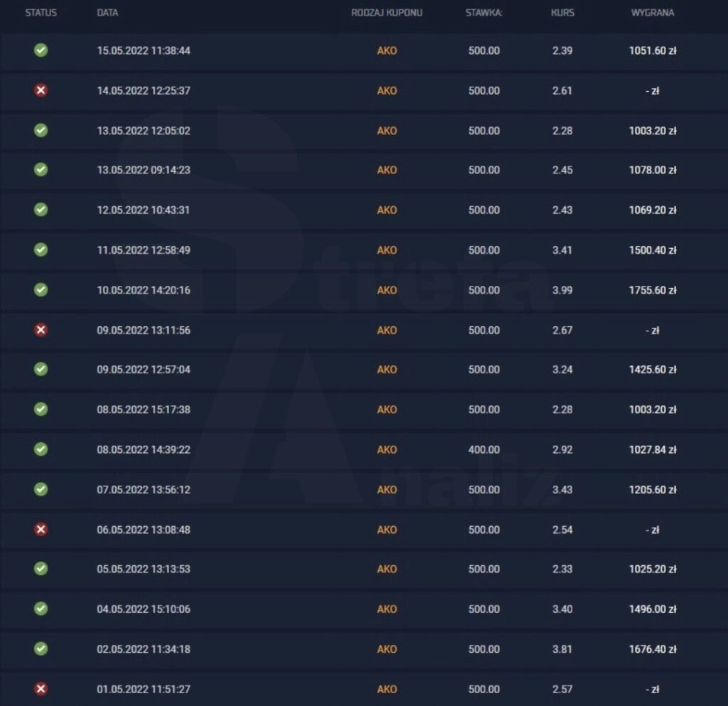Viewport: 728px width, 706px height.
Task: Click the 1025.20 zł winnings amount
Action: [x=653, y=569]
